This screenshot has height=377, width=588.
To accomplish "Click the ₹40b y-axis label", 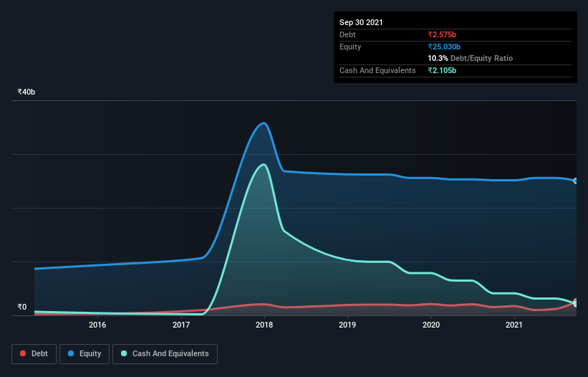I will pos(26,92).
